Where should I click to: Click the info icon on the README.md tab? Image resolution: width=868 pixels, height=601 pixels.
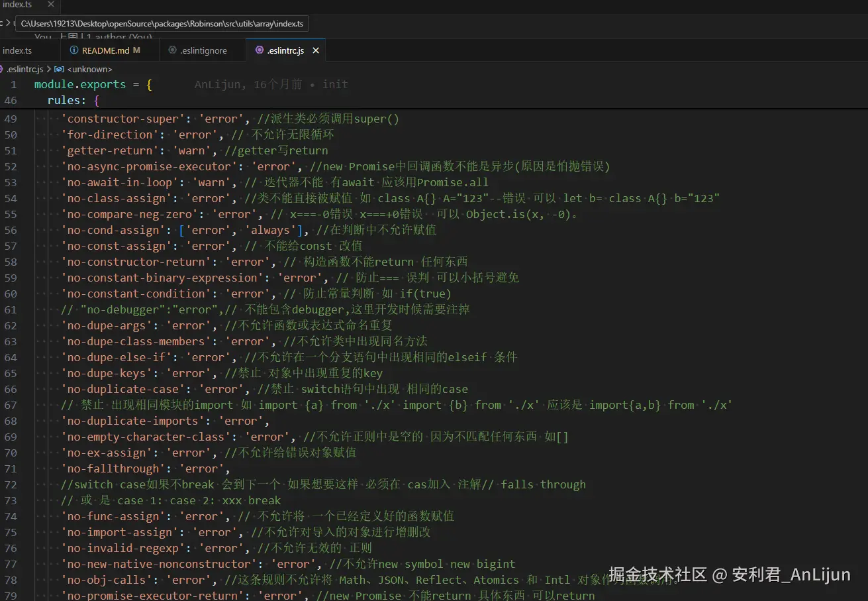pos(74,50)
